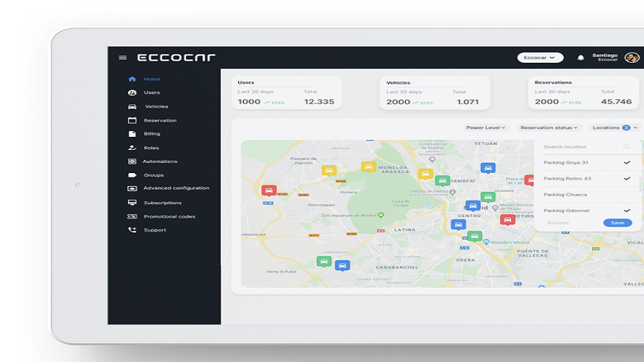
Task: Click the Automations icon
Action: (x=132, y=161)
